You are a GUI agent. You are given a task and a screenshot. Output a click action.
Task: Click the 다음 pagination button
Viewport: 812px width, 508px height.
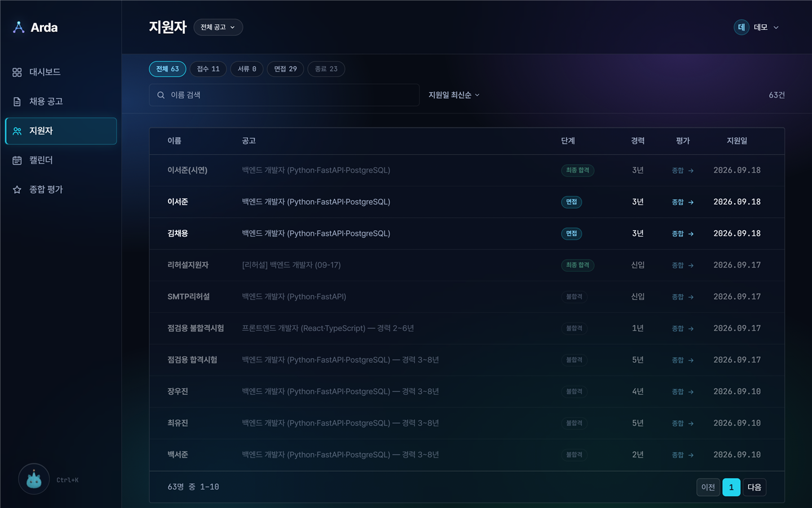pos(754,487)
